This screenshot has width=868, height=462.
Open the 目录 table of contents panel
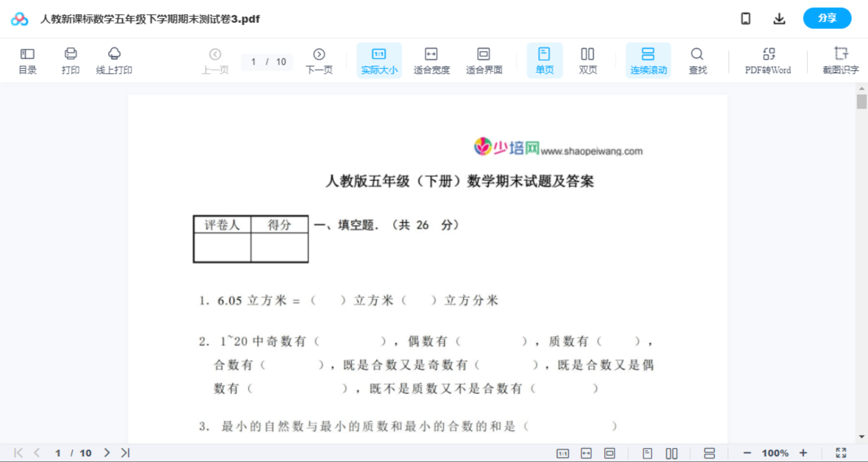click(x=27, y=60)
